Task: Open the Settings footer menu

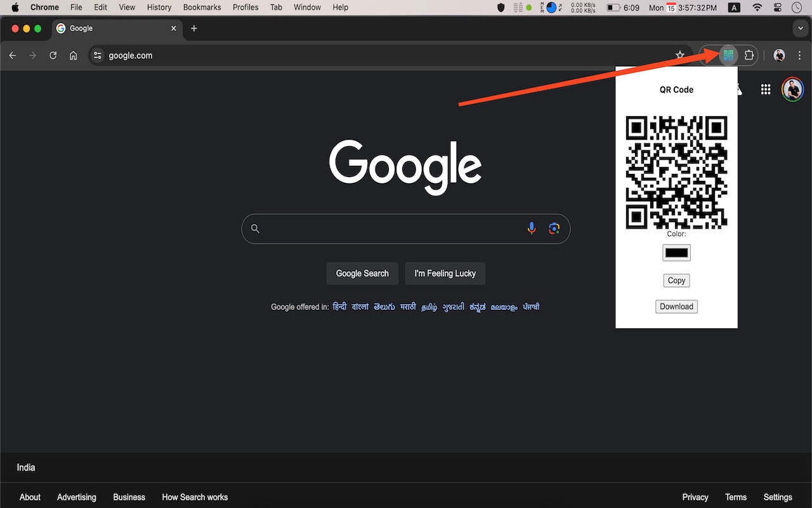Action: click(x=778, y=497)
